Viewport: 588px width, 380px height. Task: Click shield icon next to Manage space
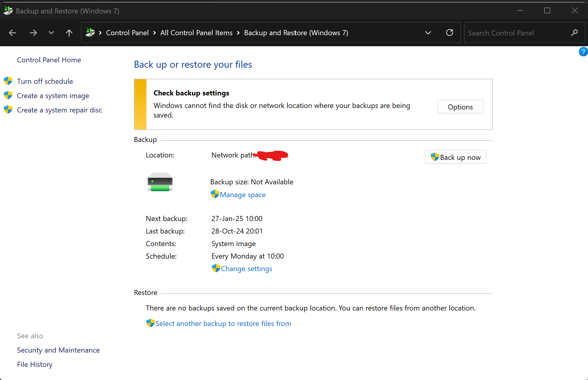215,194
